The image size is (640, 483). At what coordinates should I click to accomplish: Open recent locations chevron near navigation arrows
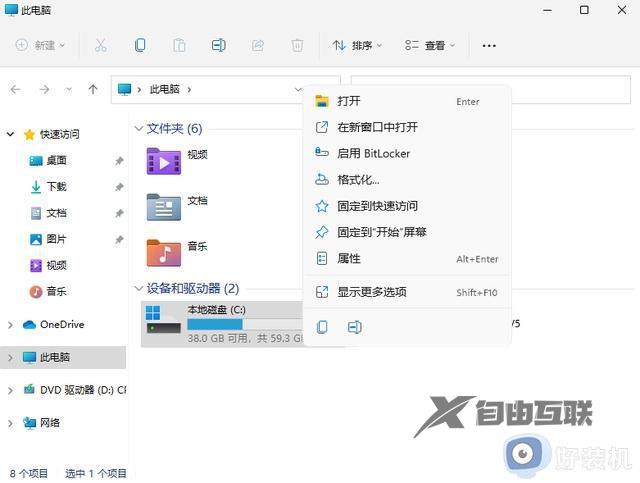(x=69, y=89)
